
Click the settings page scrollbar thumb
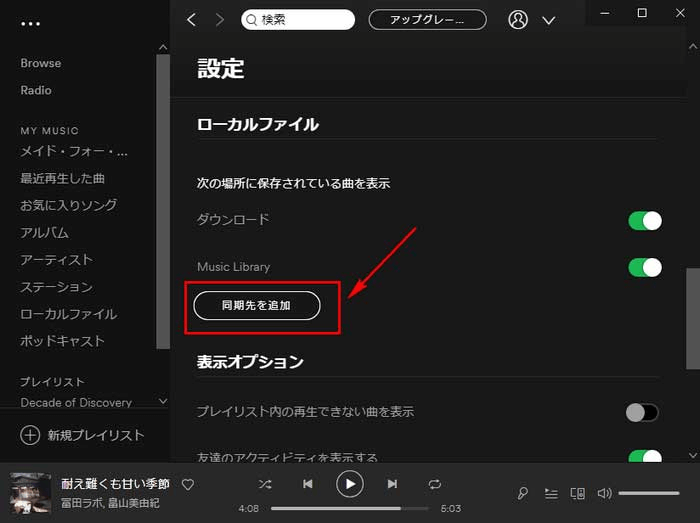[693, 319]
